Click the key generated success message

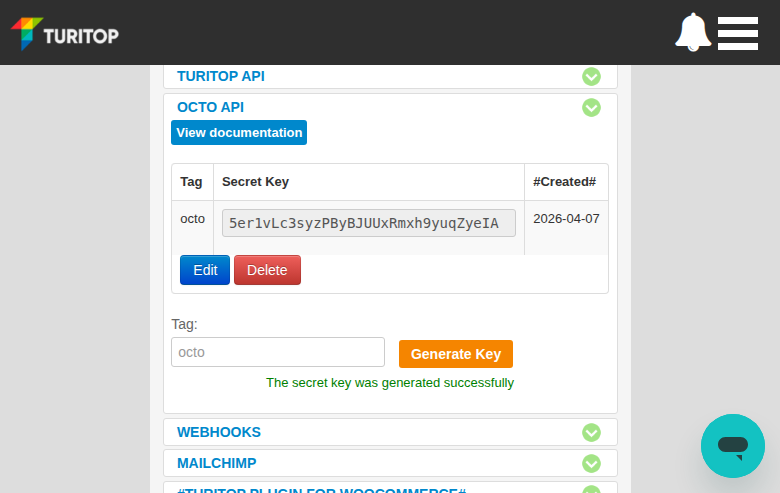[x=390, y=383]
